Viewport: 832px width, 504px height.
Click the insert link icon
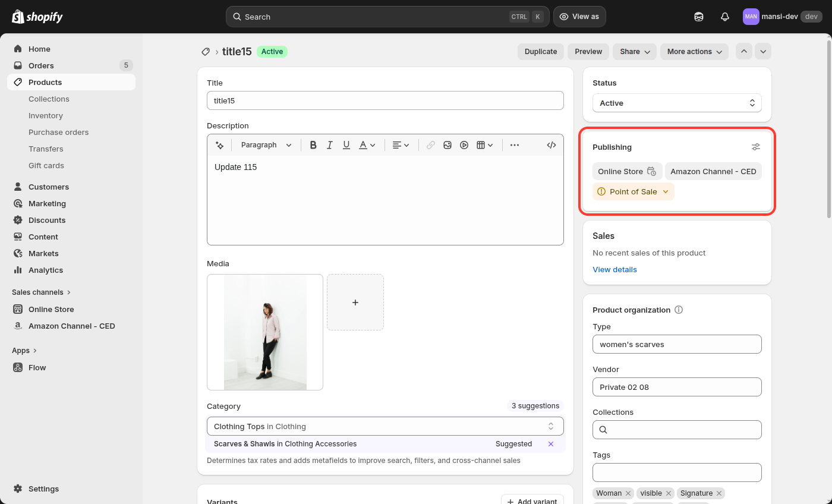click(x=431, y=145)
